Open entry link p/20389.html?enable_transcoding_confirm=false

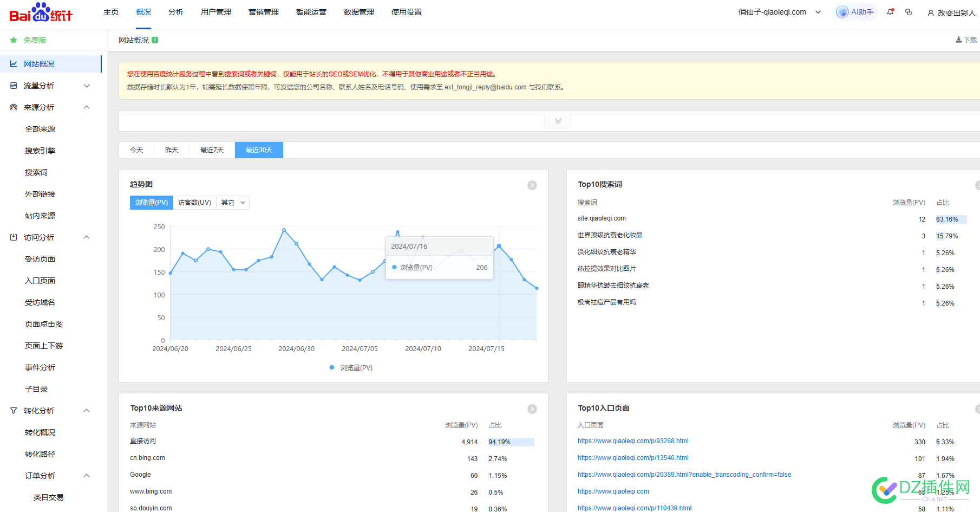pos(684,475)
